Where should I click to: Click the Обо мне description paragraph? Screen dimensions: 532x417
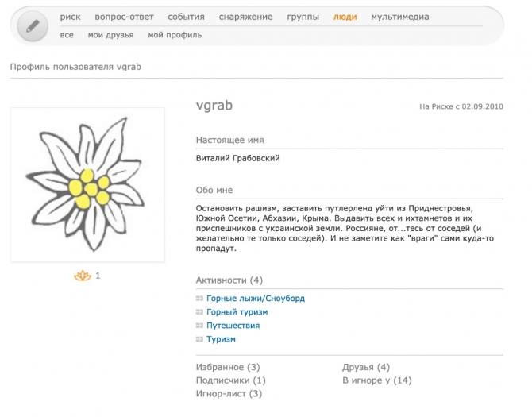345,228
